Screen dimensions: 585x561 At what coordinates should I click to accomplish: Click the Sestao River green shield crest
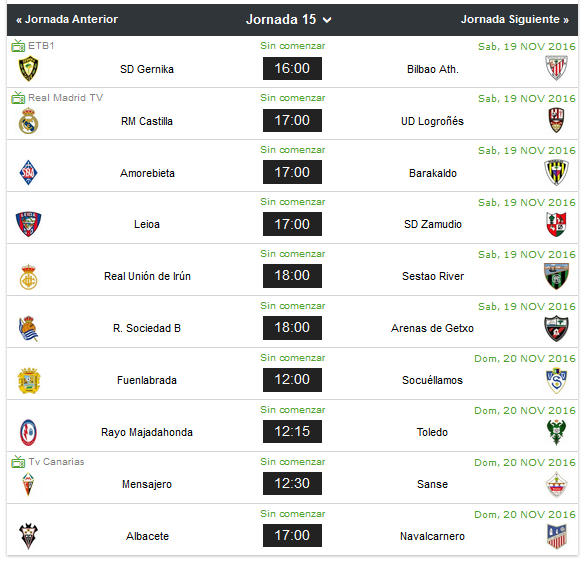pyautogui.click(x=556, y=276)
